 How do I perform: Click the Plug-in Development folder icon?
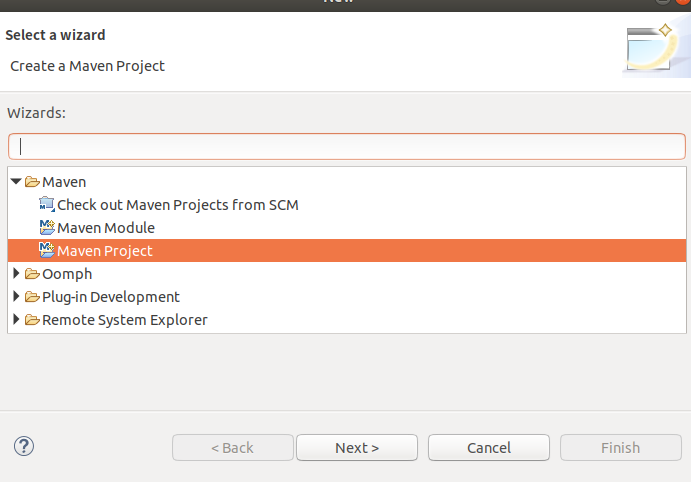tap(32, 297)
